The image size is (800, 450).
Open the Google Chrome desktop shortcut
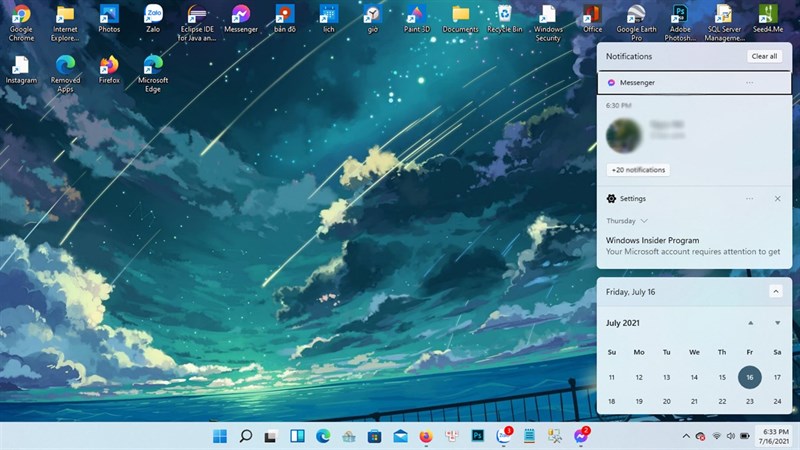click(21, 18)
